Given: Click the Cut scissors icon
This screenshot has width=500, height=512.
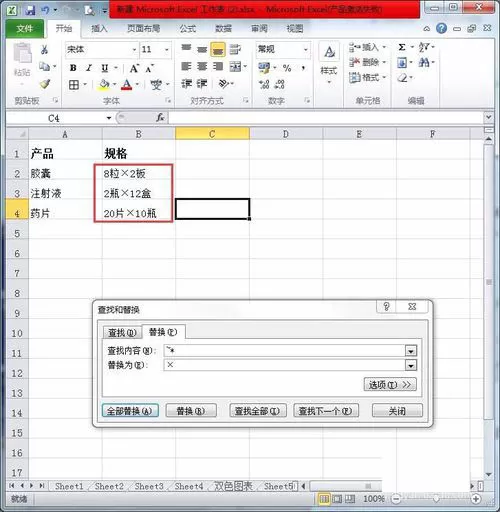Looking at the screenshot, I should coord(44,50).
